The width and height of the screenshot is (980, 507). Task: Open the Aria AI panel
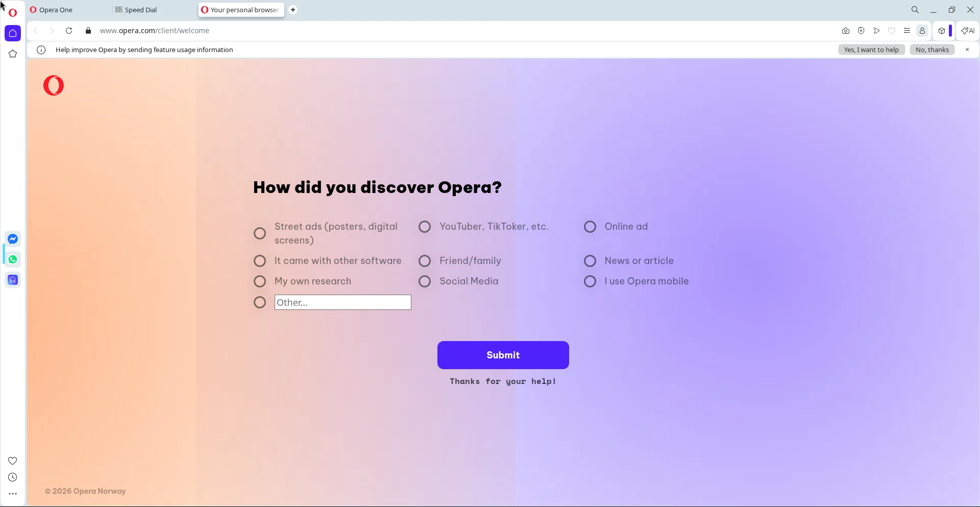point(967,31)
